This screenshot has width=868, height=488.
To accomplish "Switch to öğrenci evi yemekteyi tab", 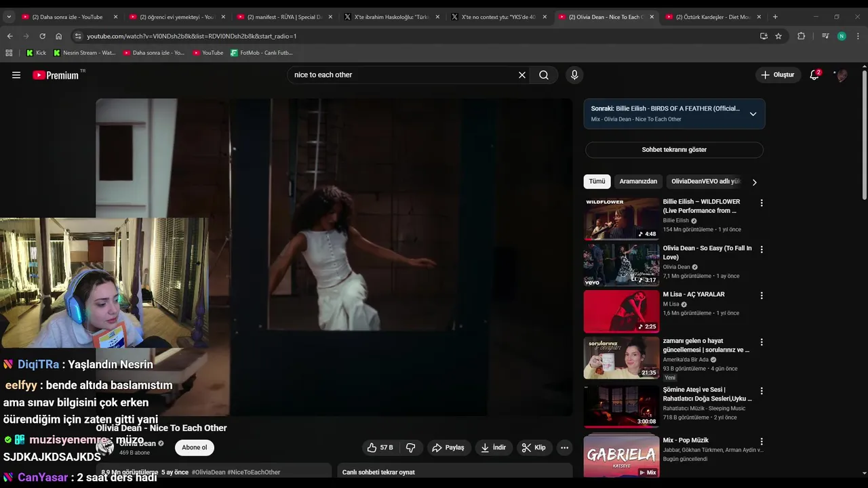I will pyautogui.click(x=176, y=17).
